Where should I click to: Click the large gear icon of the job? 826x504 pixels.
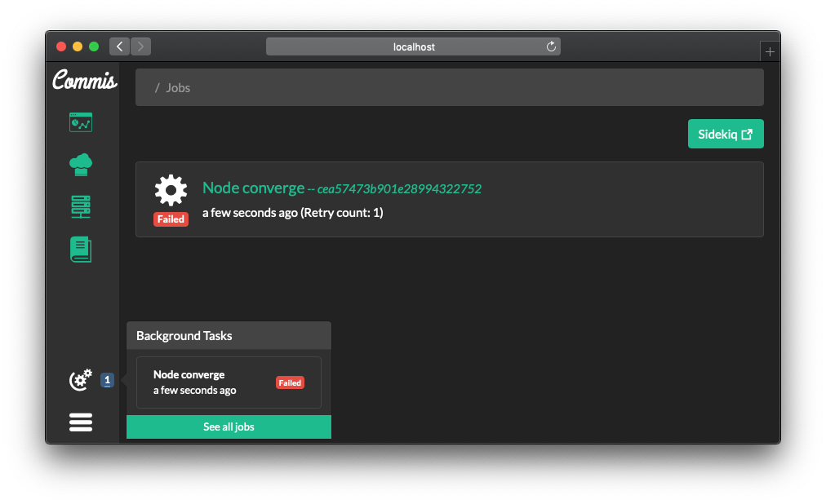click(x=171, y=191)
